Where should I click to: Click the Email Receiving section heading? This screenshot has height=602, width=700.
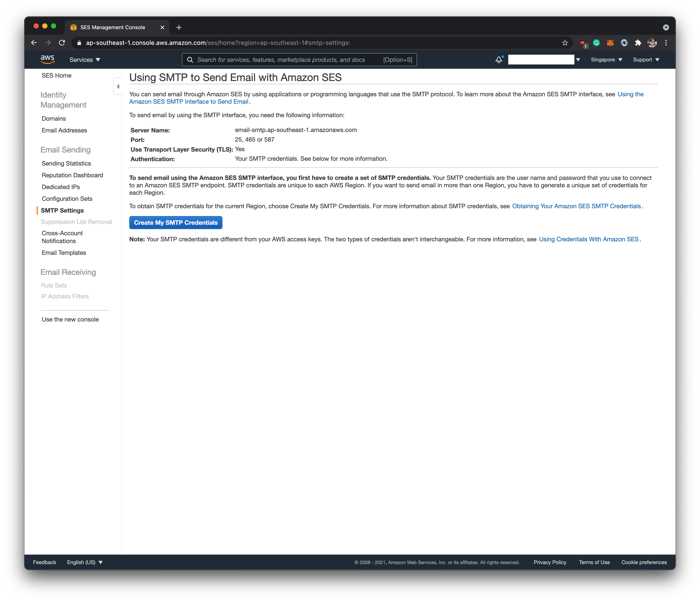[x=68, y=272]
